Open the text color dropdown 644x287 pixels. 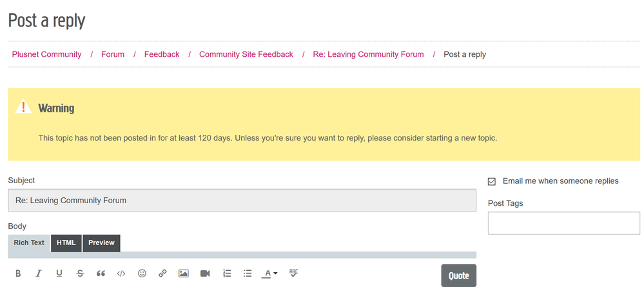(x=270, y=273)
